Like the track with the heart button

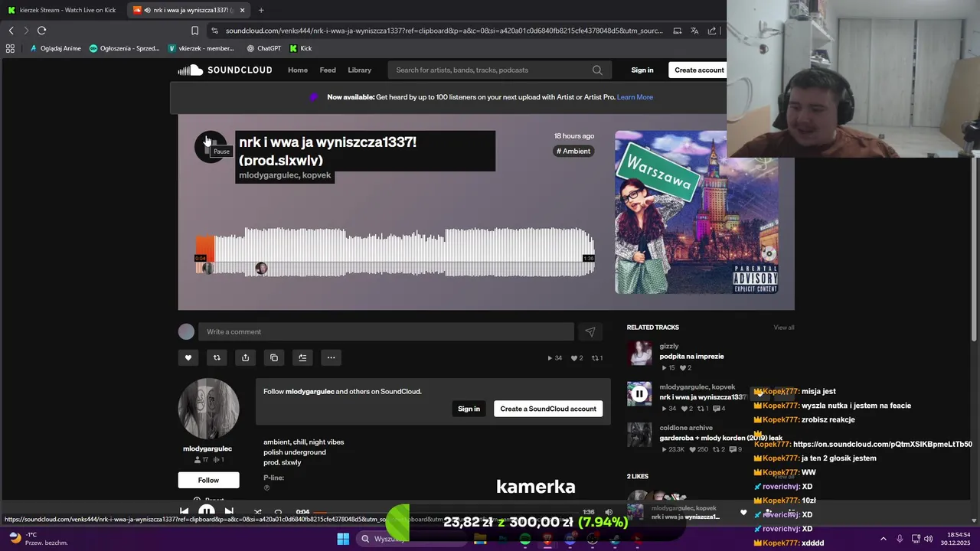[x=188, y=357]
